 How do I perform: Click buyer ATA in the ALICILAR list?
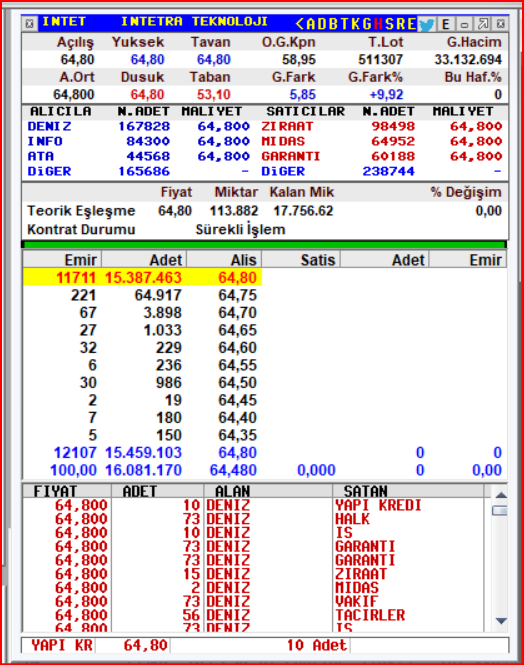(x=41, y=156)
